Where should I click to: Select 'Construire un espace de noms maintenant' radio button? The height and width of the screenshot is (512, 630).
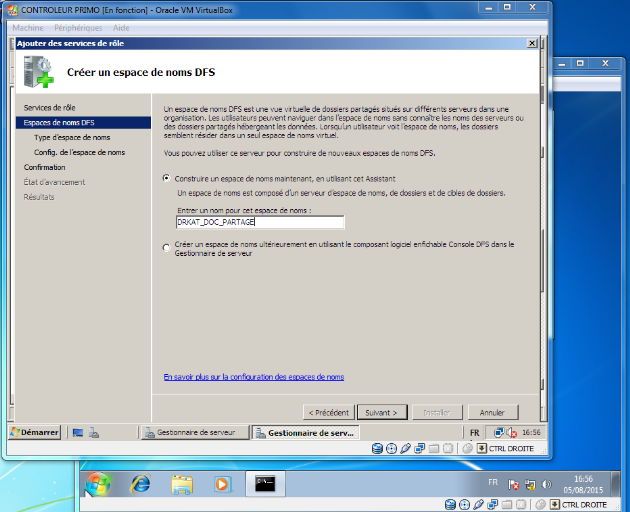(166, 178)
